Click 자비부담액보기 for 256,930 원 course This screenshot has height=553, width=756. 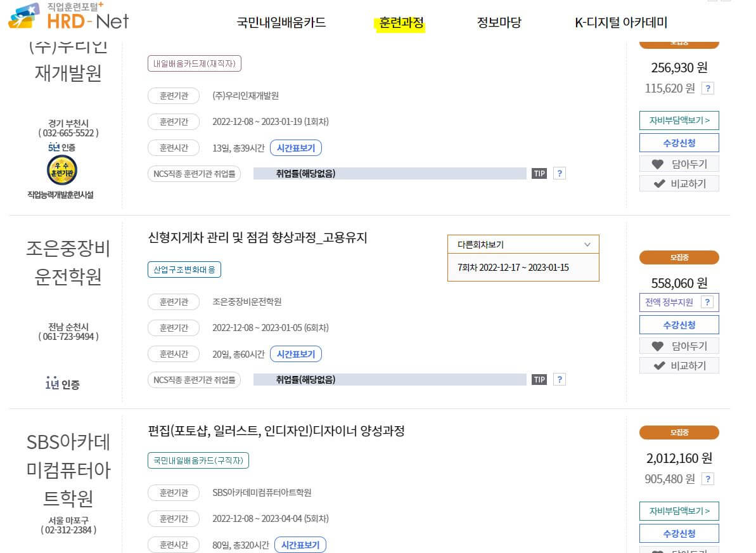pos(679,120)
